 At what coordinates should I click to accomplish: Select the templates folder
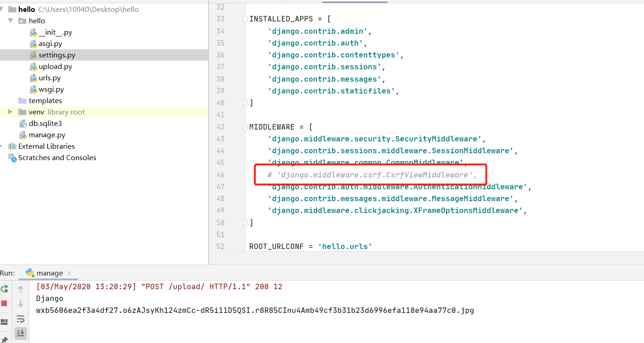pos(104,101)
